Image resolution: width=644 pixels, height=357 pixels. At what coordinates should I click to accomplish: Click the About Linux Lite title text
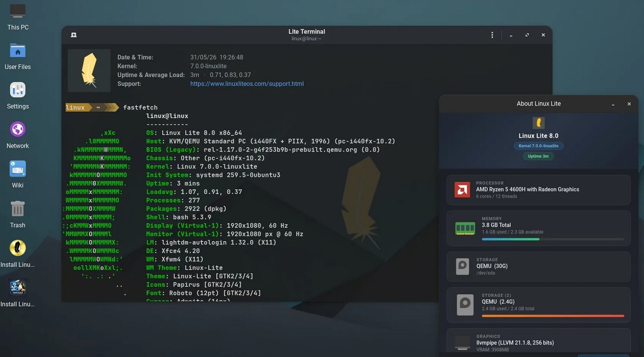[538, 104]
